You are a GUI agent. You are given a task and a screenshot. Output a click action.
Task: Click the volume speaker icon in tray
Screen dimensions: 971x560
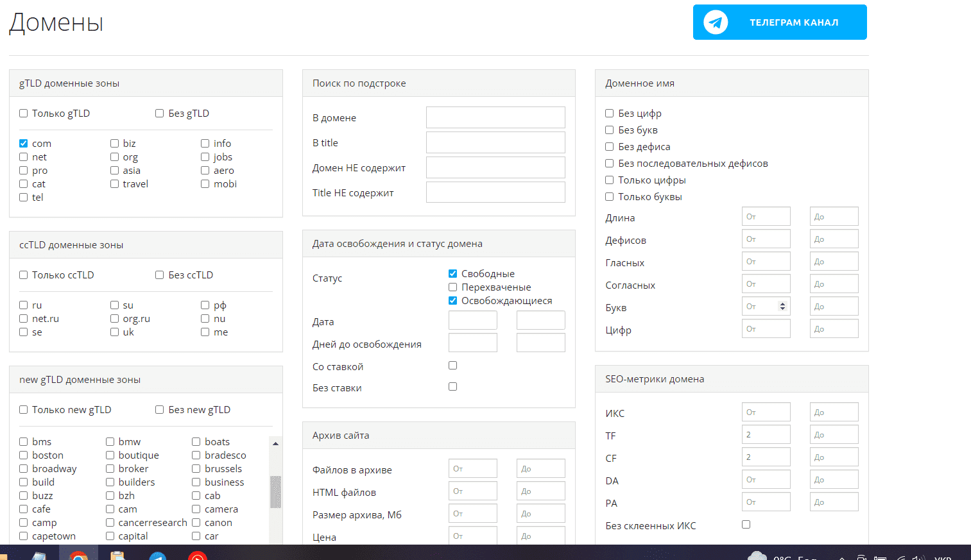coord(918,557)
